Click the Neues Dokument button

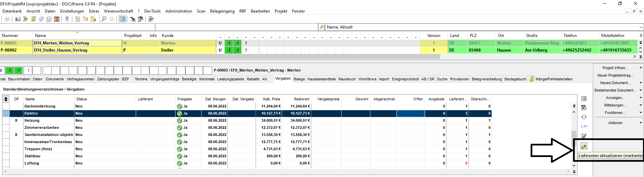[615, 83]
